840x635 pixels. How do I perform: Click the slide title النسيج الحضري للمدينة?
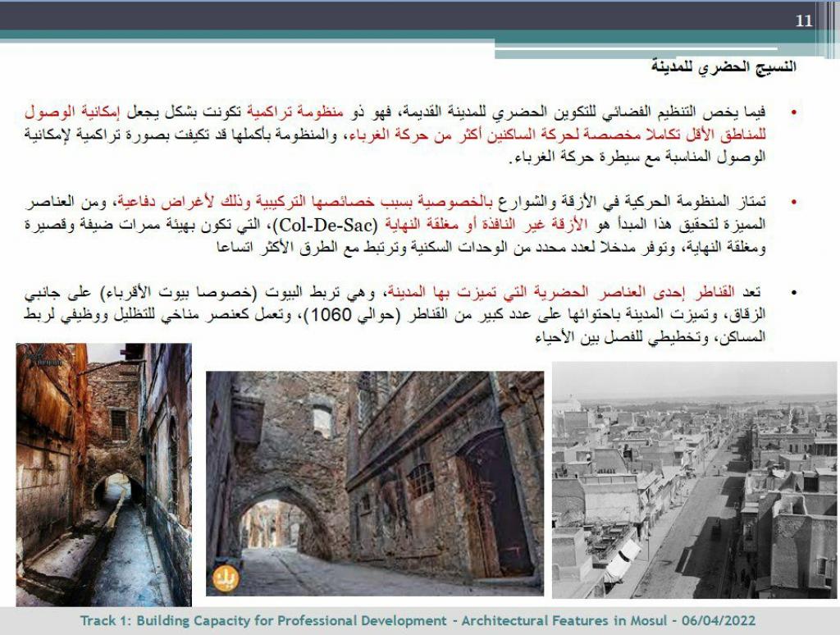click(x=724, y=67)
